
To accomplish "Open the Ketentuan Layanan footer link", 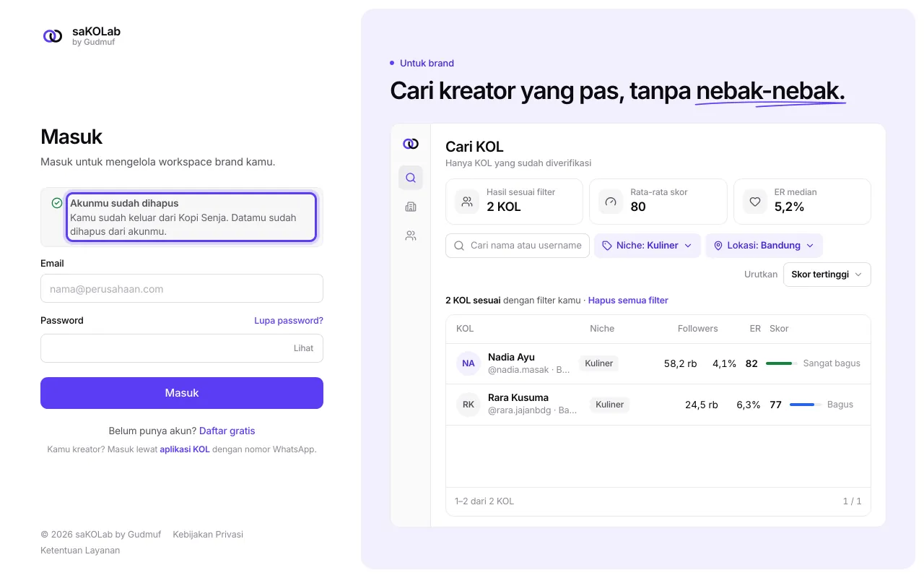I will coord(80,551).
